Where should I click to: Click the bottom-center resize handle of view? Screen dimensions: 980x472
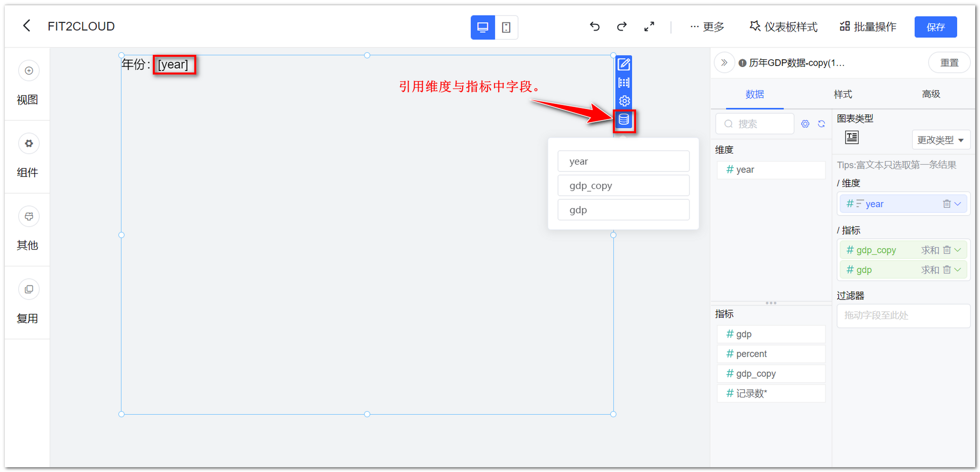tap(367, 414)
